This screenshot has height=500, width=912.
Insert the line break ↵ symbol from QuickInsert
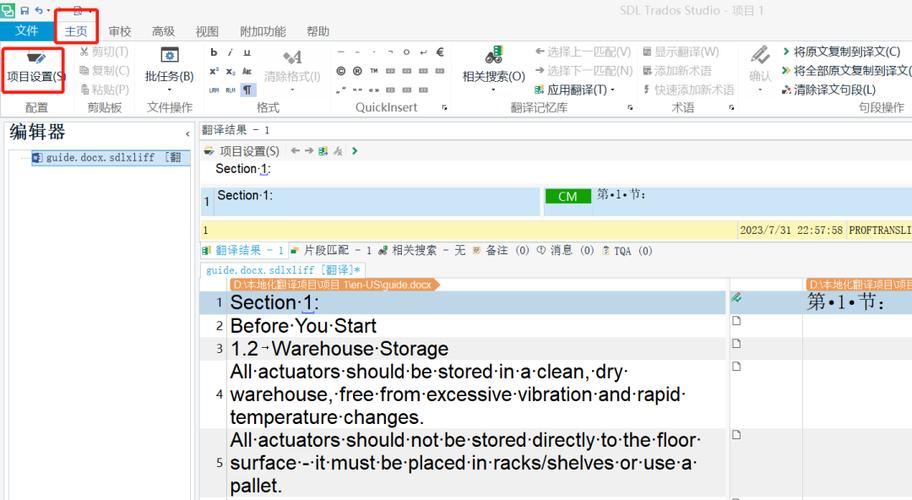point(423,52)
